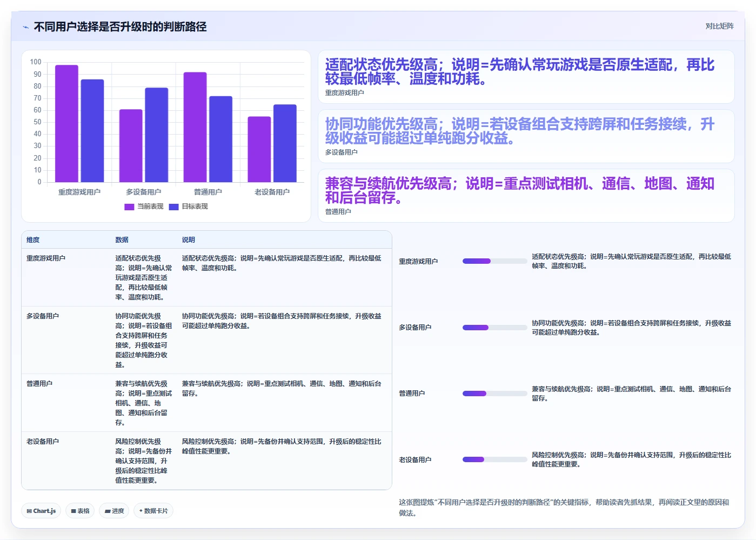756x540 pixels.
Task: Click the 100 y-axis value
Action: (36, 62)
